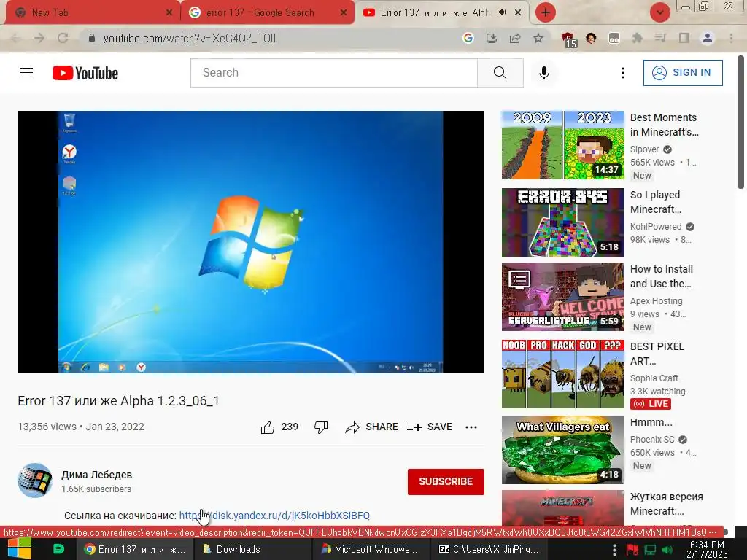
Task: Switch to Microsoft Windows taskbar window
Action: click(371, 549)
